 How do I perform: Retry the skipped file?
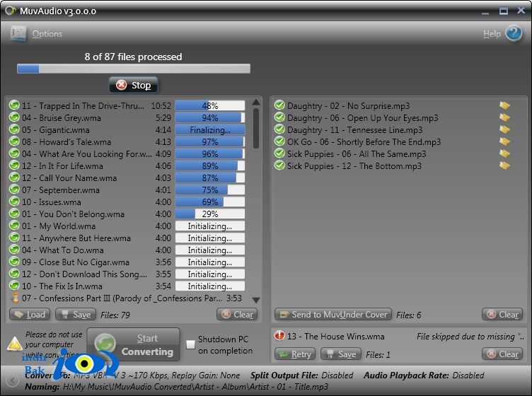pos(295,354)
